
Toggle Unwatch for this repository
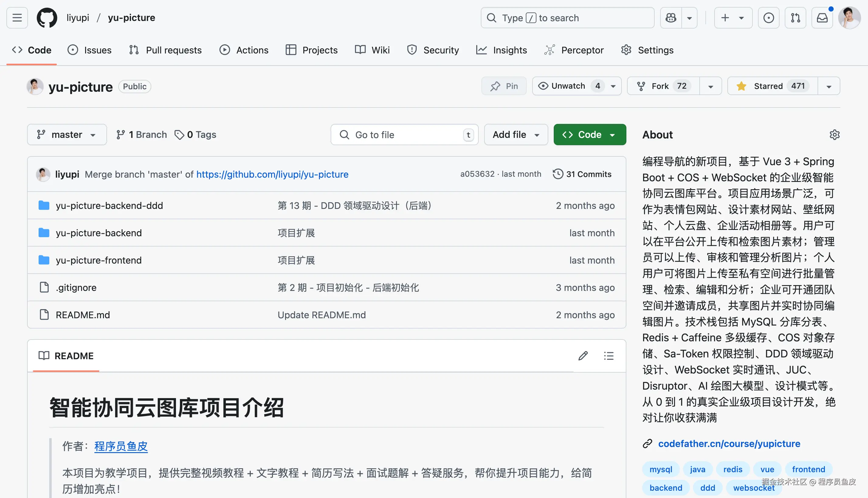click(x=568, y=86)
